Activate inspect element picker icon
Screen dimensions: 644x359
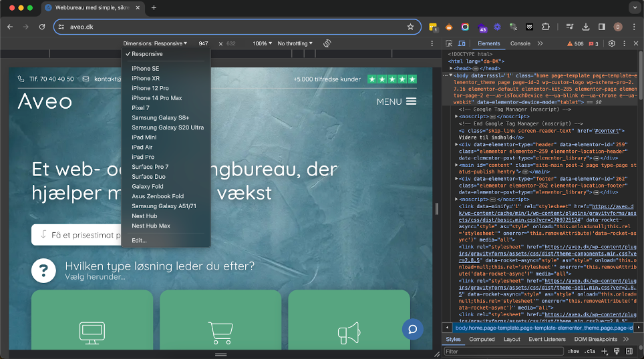pos(449,43)
